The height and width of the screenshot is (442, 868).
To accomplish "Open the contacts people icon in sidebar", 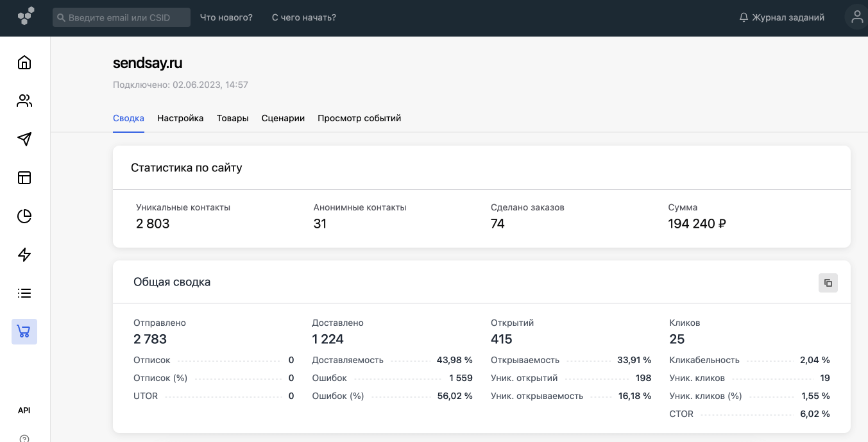I will click(24, 101).
